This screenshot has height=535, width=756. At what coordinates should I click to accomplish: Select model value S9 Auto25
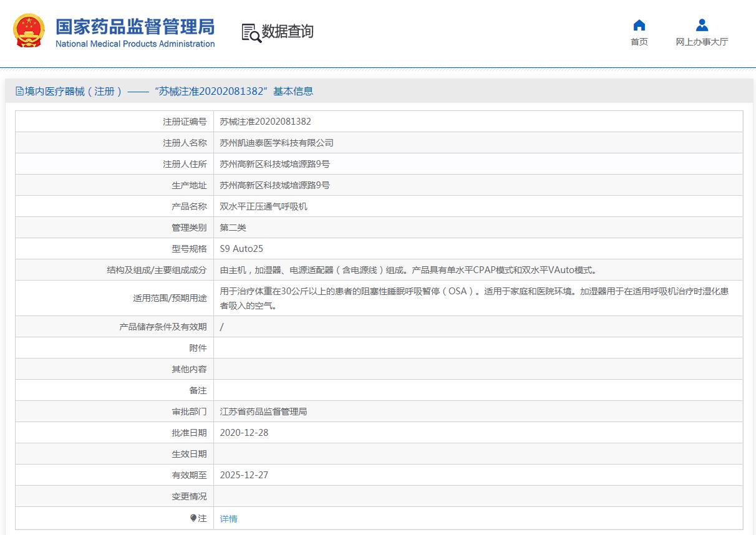click(x=242, y=249)
